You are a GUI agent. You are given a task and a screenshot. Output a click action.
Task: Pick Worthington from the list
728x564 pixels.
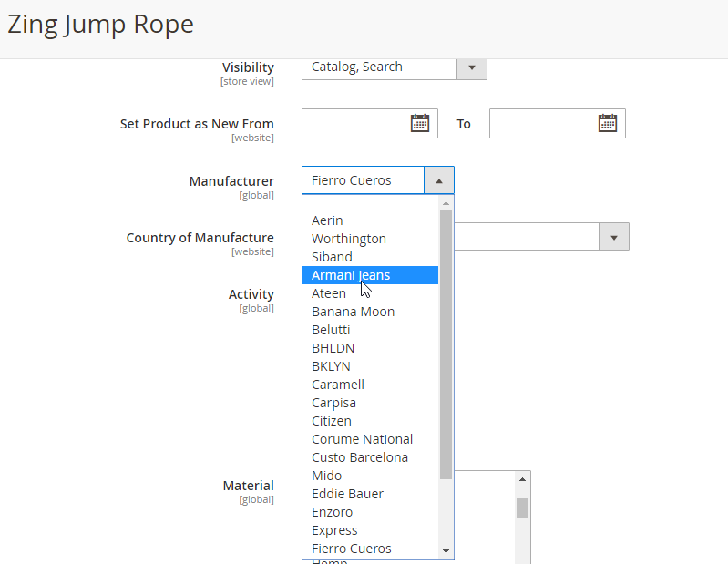pos(349,239)
